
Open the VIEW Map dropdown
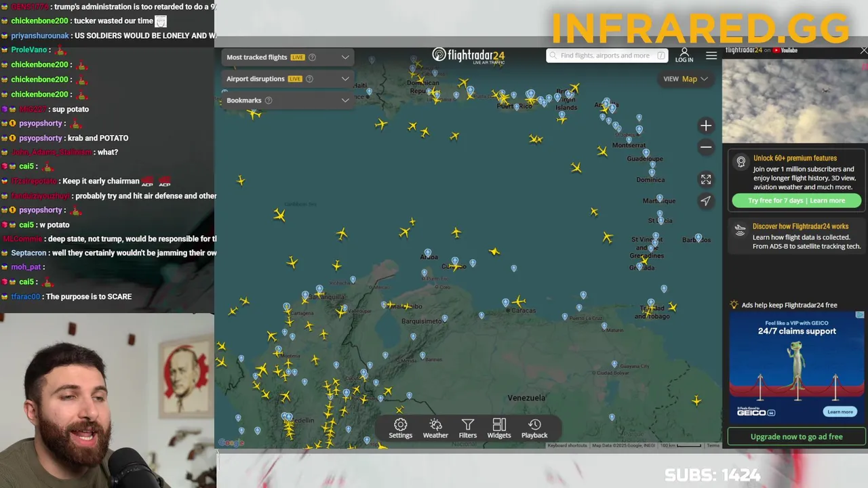(686, 79)
